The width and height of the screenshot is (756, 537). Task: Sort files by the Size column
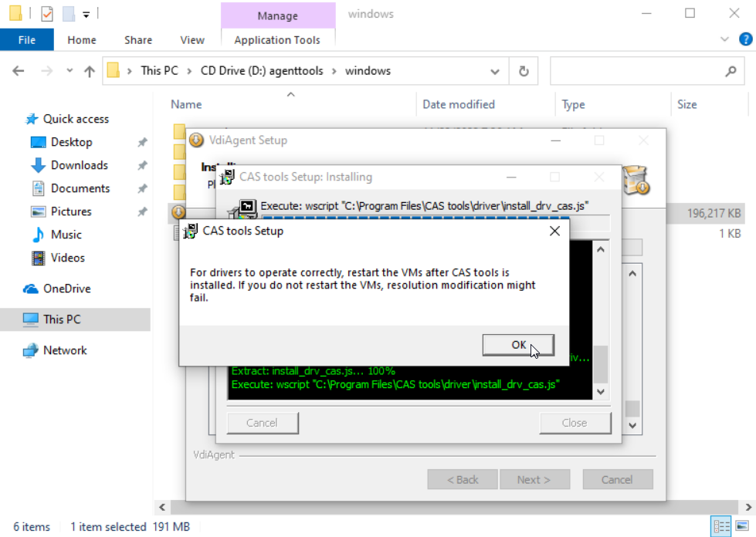[687, 104]
